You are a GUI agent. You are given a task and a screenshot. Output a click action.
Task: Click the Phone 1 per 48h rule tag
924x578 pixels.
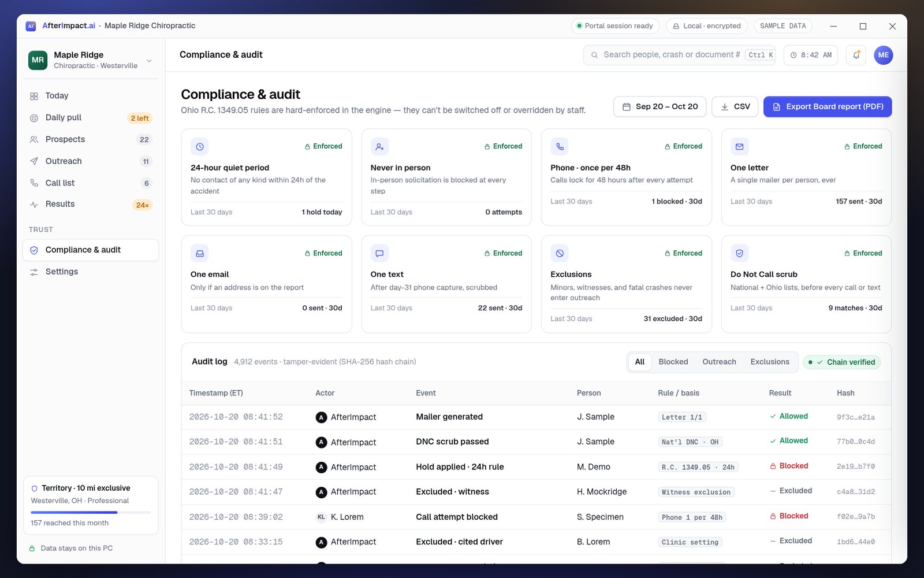point(692,517)
